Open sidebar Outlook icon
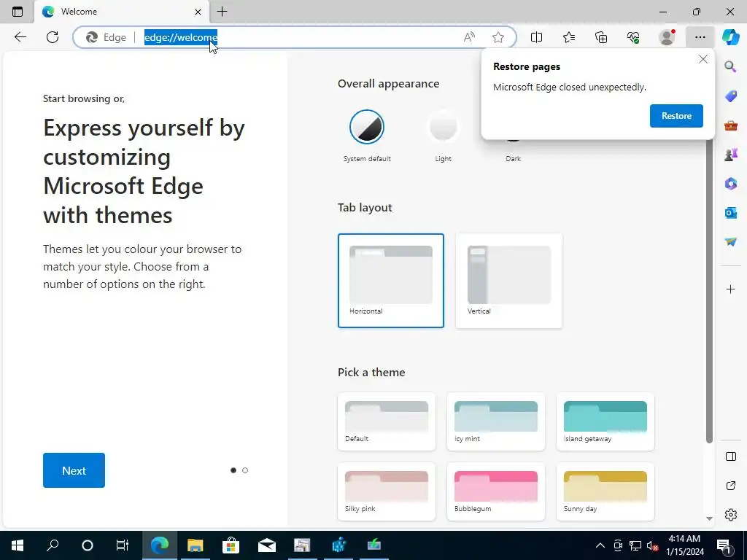Screen dimensions: 747x560 click(x=730, y=212)
